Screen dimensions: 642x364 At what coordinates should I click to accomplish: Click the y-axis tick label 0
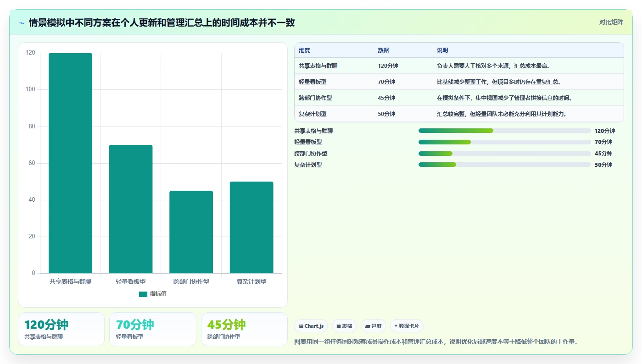[x=33, y=273]
